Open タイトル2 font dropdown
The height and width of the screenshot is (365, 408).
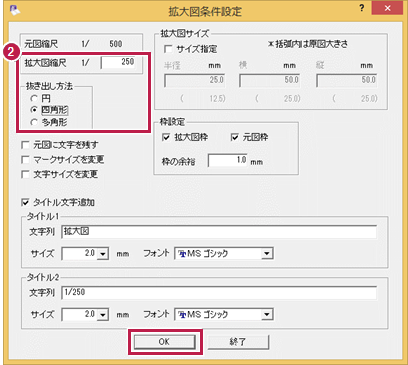267,315
